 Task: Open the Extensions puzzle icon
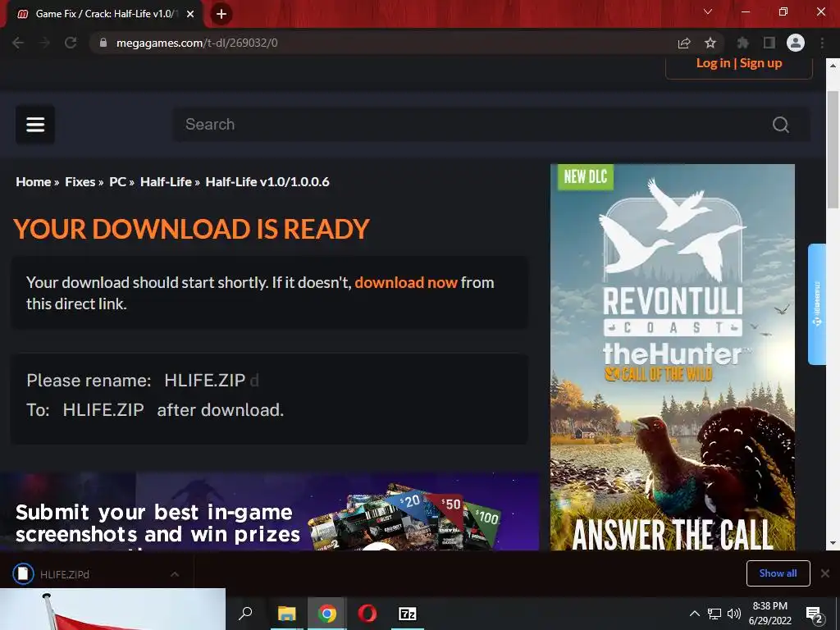742,43
